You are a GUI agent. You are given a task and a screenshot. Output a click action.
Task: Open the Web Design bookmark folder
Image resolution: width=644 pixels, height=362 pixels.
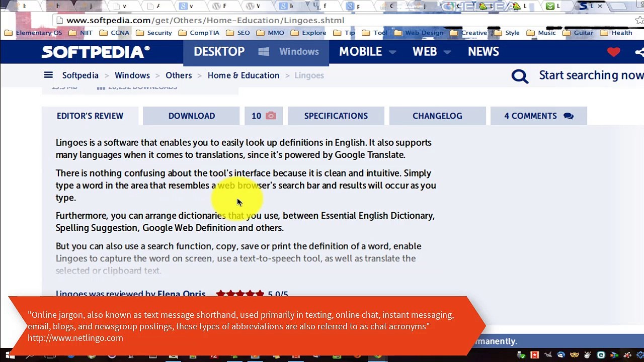pos(419,33)
